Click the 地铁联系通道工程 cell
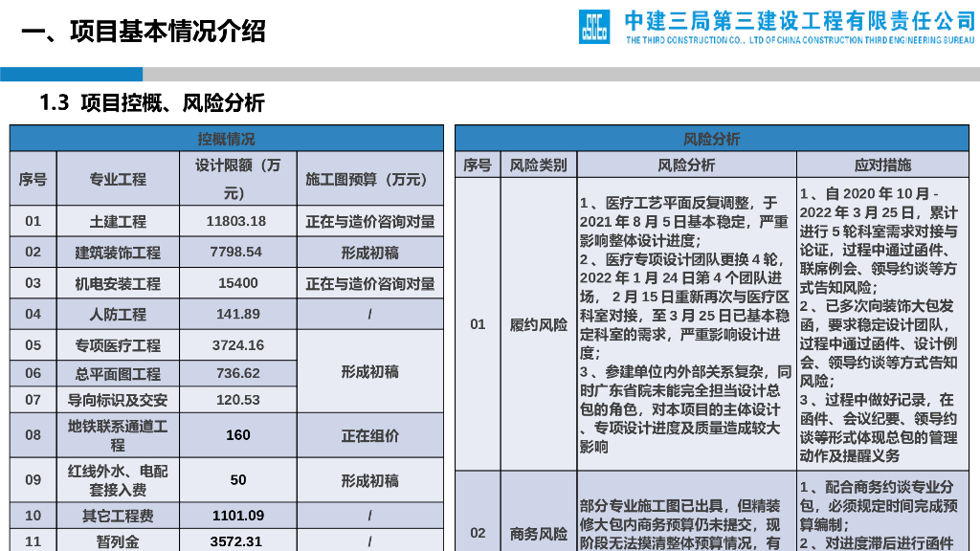This screenshot has height=551, width=980. pyautogui.click(x=118, y=435)
